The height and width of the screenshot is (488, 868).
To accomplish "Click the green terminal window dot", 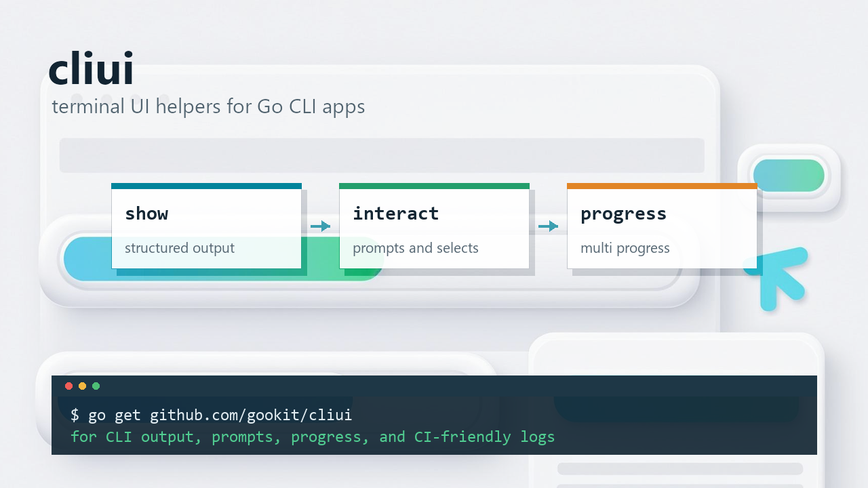I will pyautogui.click(x=96, y=386).
